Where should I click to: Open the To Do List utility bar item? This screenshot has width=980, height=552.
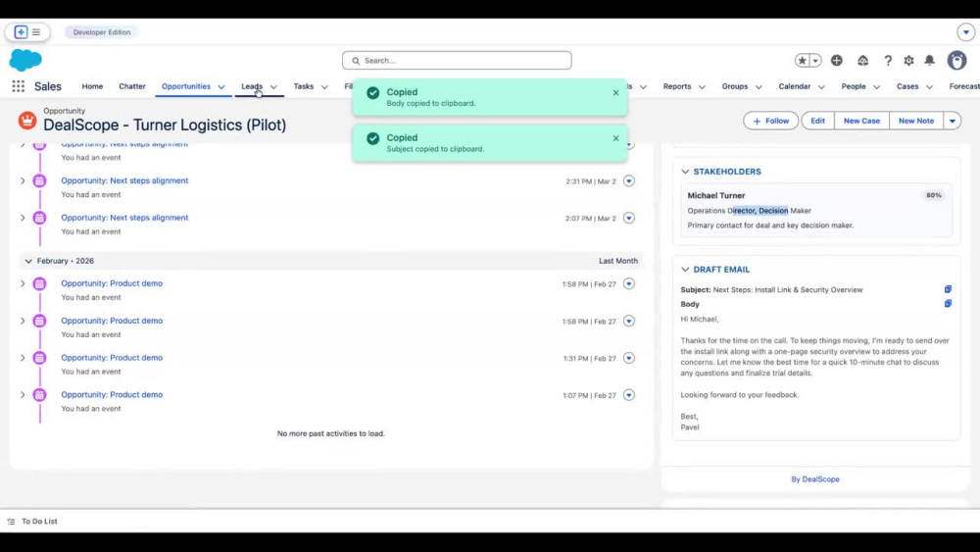click(x=32, y=522)
